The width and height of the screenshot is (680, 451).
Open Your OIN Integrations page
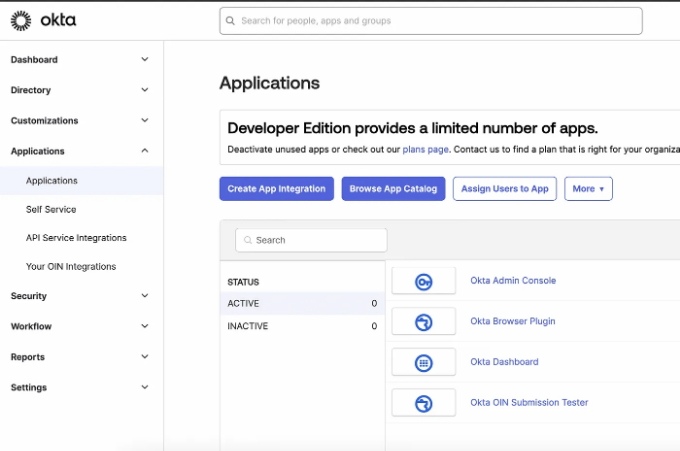(x=71, y=266)
